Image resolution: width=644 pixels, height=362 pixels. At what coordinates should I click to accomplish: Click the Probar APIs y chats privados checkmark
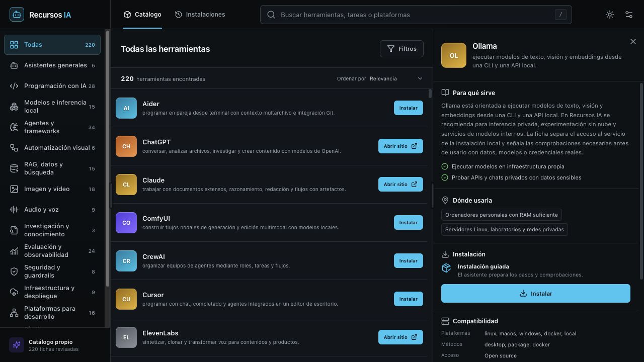(445, 177)
